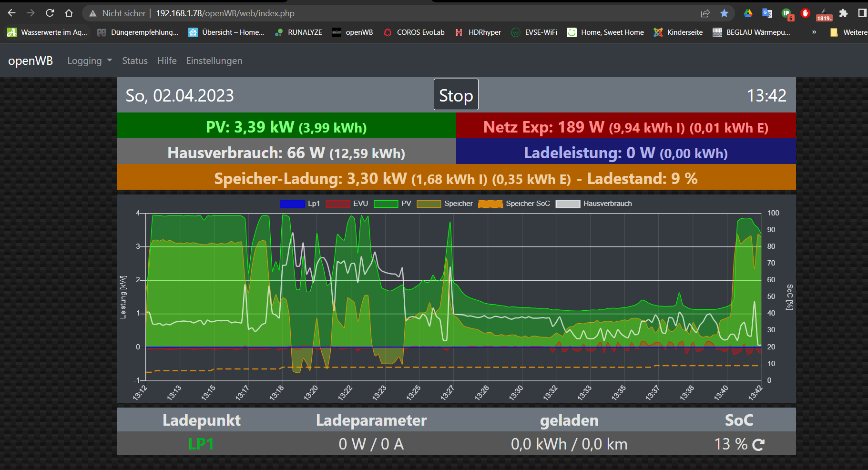Toggle the EVU dataset in chart legend
Screen dimensions: 868x470
pos(347,204)
